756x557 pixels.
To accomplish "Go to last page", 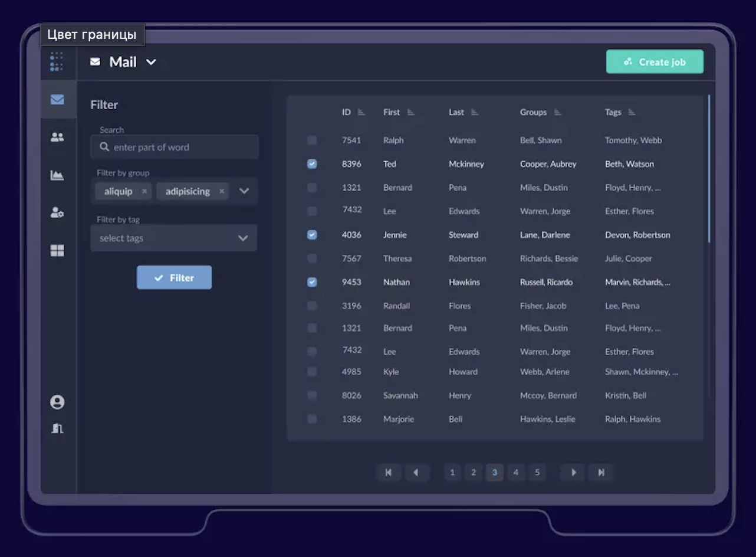I will [601, 472].
